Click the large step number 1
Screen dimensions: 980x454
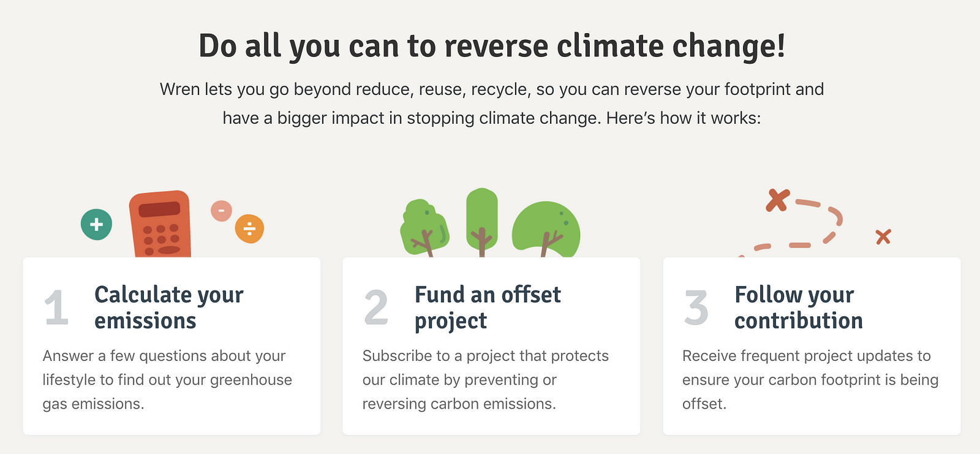pos(56,307)
